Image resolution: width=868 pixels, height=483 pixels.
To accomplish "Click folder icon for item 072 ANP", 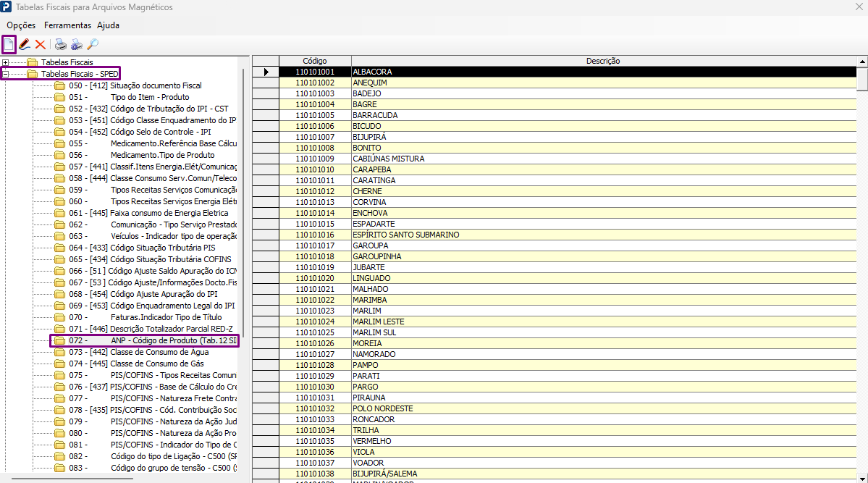I will [x=60, y=340].
